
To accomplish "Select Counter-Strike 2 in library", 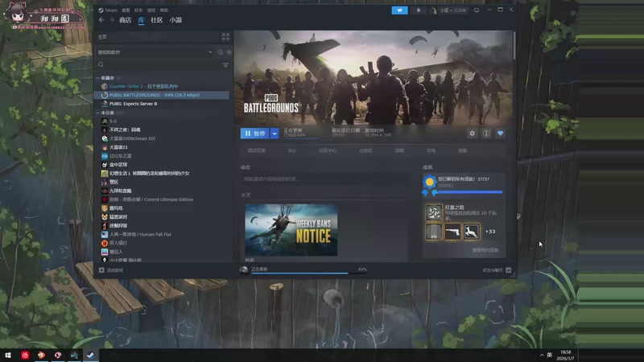I will [x=163, y=86].
